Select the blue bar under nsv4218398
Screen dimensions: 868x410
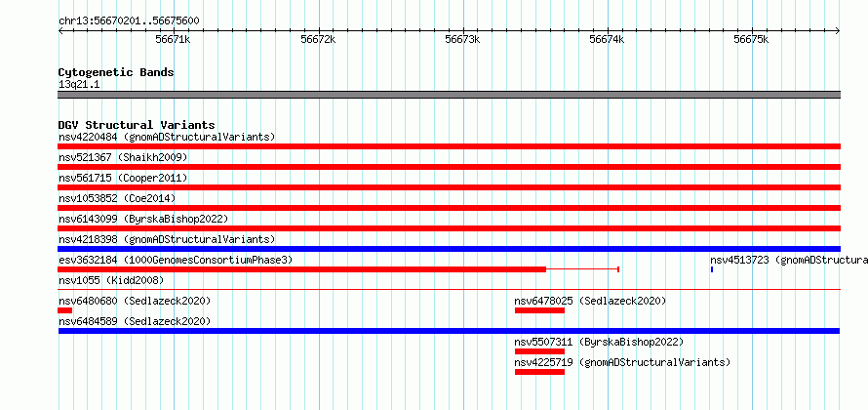coord(449,249)
